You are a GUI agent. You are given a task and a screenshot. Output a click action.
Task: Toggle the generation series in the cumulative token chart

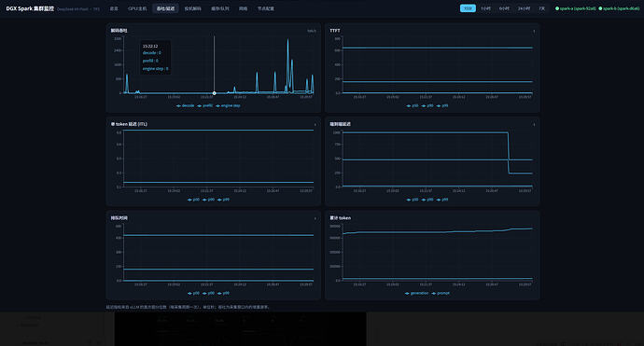(x=416, y=293)
